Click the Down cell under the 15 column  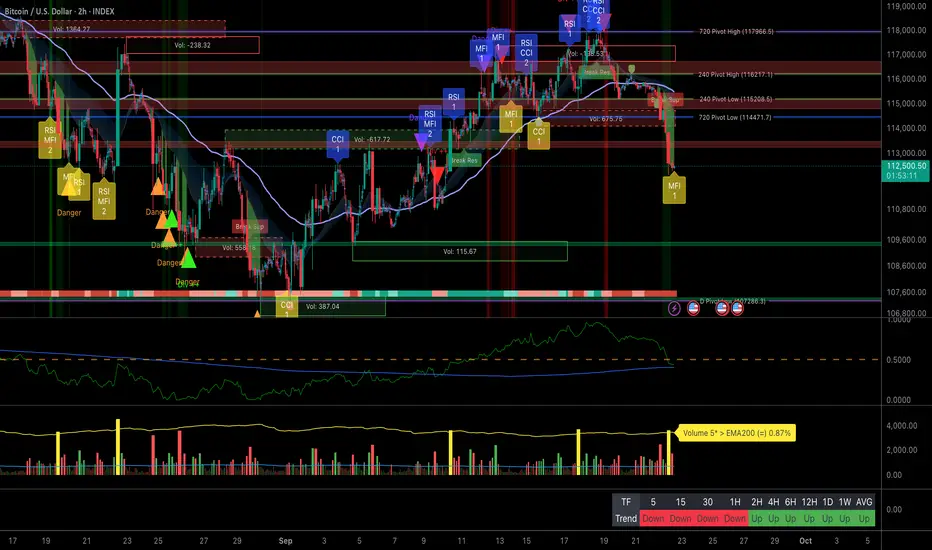(x=680, y=518)
